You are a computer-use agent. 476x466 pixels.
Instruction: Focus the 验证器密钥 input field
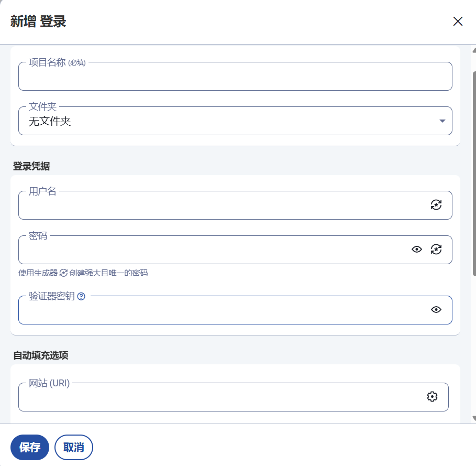[x=220, y=311]
